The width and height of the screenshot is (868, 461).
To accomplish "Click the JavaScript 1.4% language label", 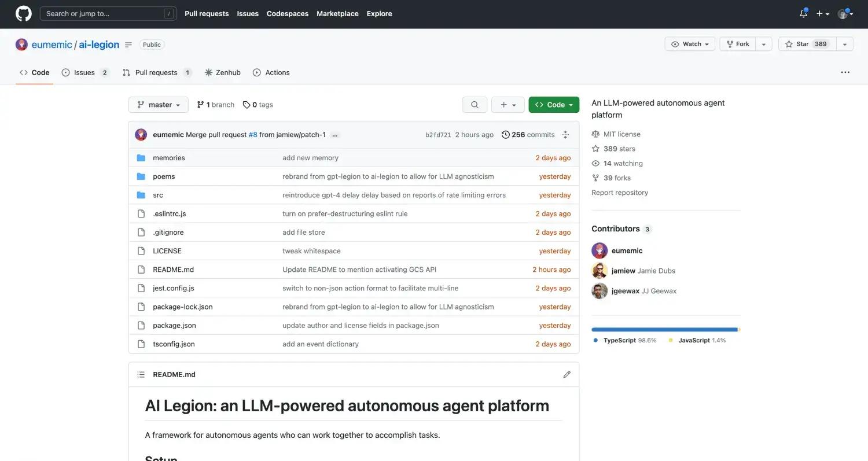I will (x=697, y=341).
